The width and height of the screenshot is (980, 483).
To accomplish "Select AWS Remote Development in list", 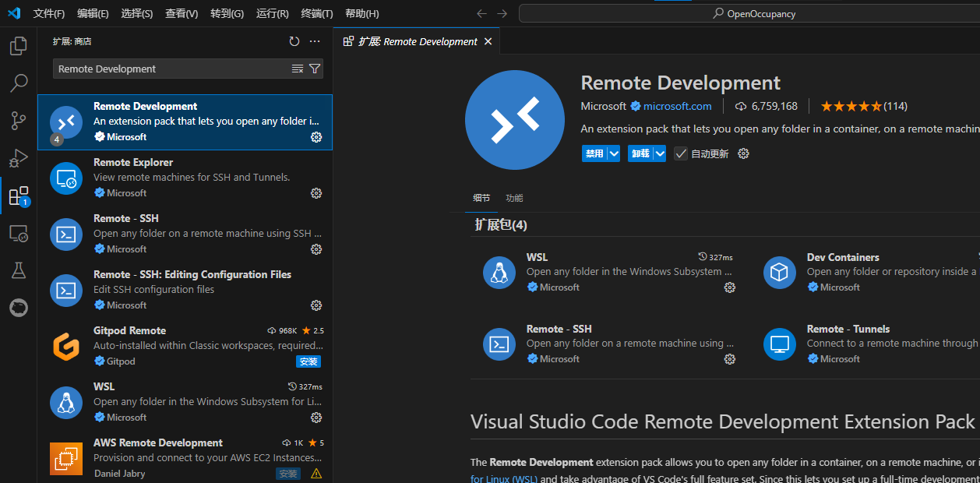I will (x=185, y=458).
